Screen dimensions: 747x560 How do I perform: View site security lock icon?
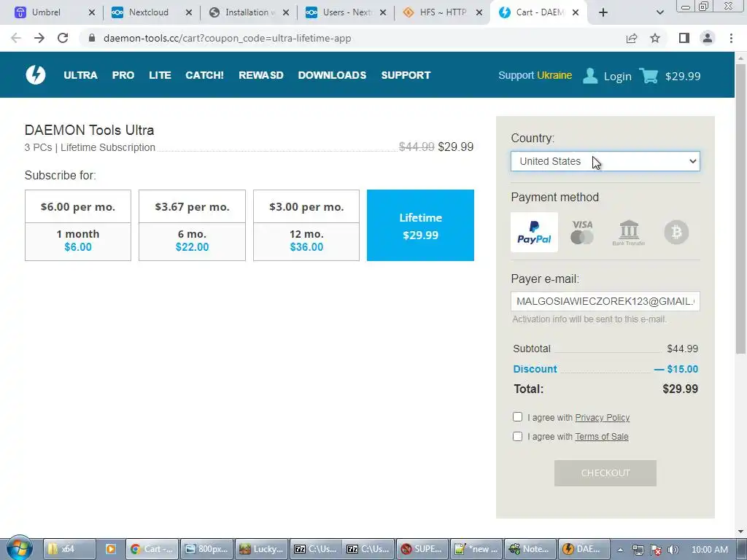point(92,38)
